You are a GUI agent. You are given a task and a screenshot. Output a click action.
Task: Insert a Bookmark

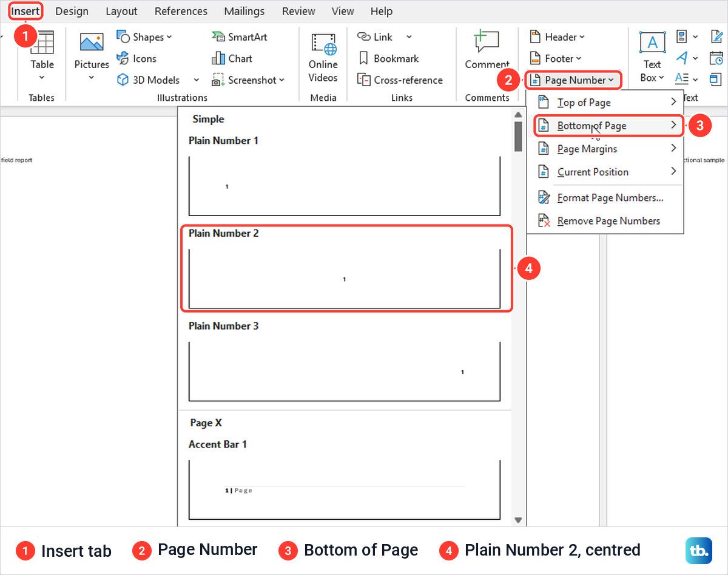389,58
